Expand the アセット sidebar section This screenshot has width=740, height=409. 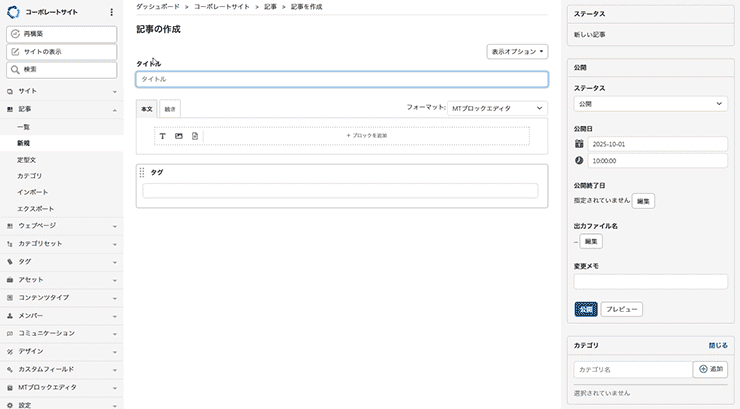coord(61,279)
